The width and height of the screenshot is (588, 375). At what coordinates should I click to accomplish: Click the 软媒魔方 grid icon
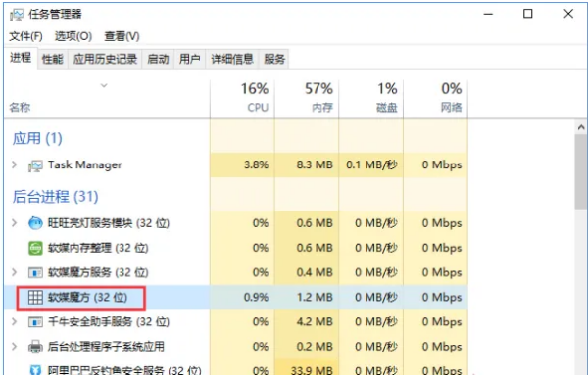(35, 297)
